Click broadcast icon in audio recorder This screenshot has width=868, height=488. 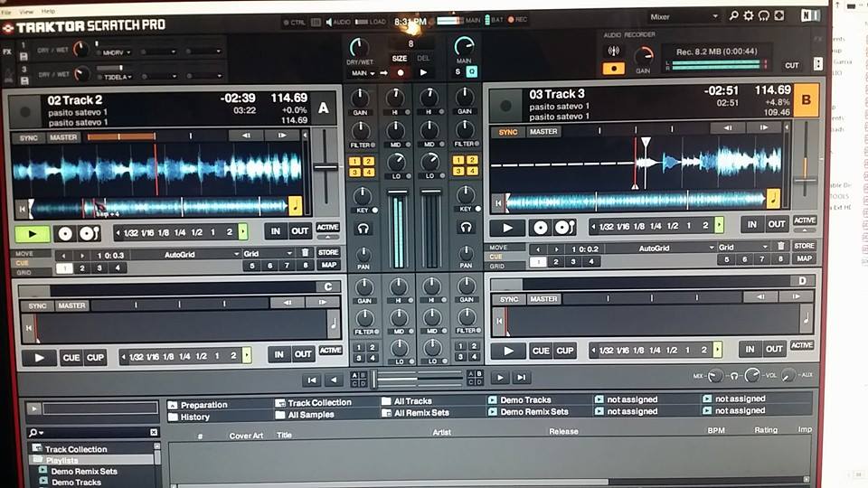613,51
